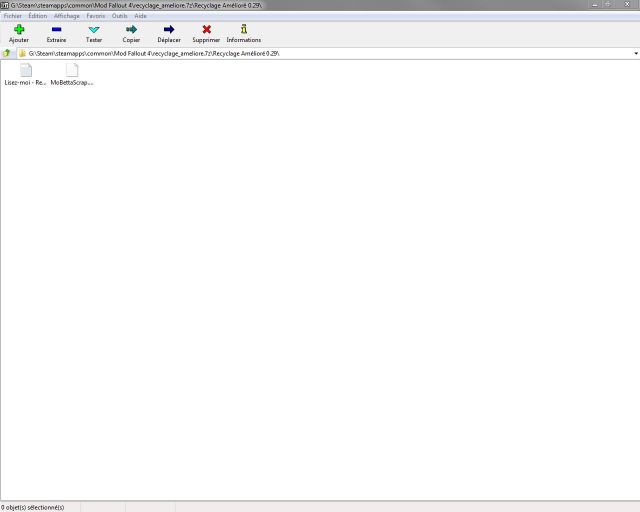Click the Déplacer arrow icon

click(x=169, y=29)
